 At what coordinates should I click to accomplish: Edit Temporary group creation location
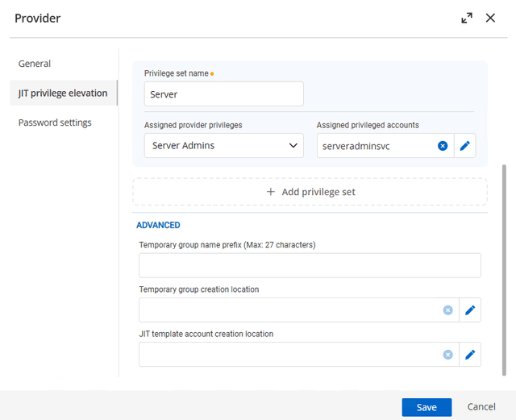pyautogui.click(x=470, y=310)
